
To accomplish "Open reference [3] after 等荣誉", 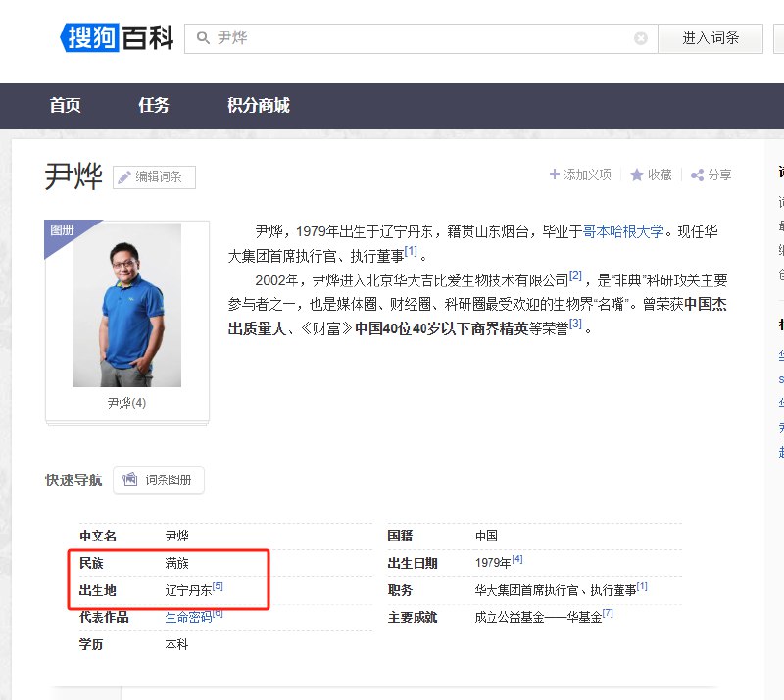I will (575, 324).
